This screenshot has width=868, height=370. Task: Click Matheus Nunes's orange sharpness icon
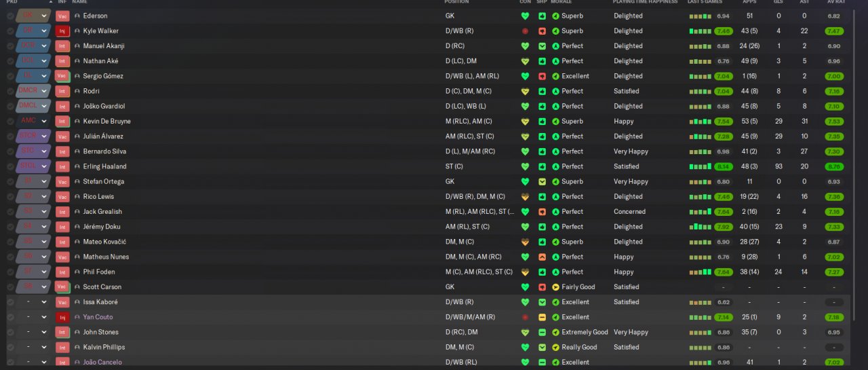(x=542, y=257)
